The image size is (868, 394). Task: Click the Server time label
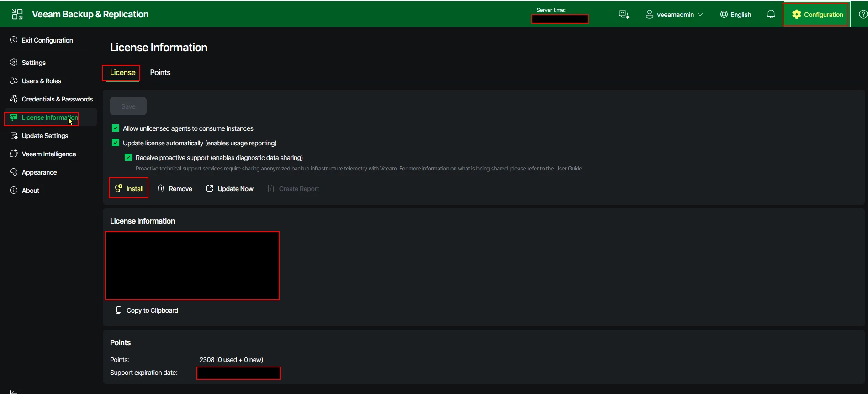pyautogui.click(x=551, y=10)
